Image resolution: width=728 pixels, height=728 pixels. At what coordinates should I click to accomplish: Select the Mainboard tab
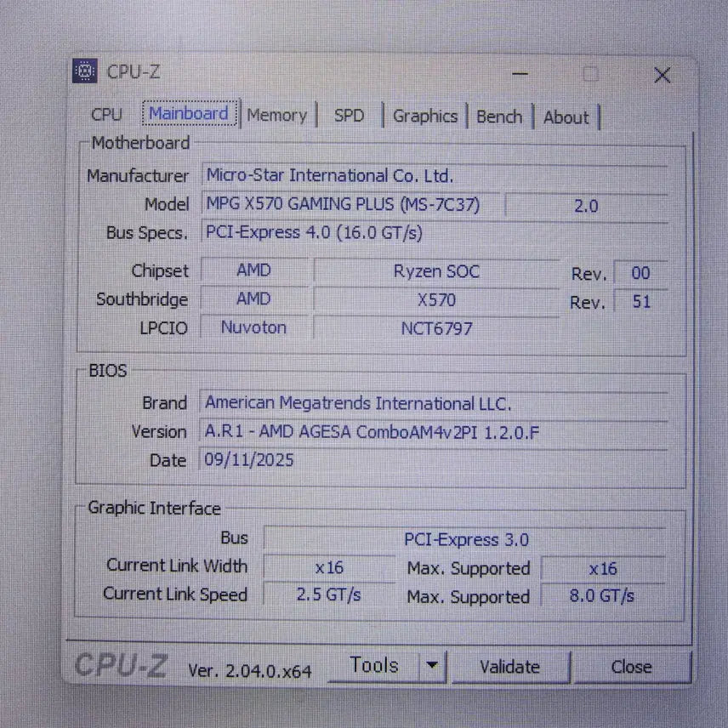point(189,113)
